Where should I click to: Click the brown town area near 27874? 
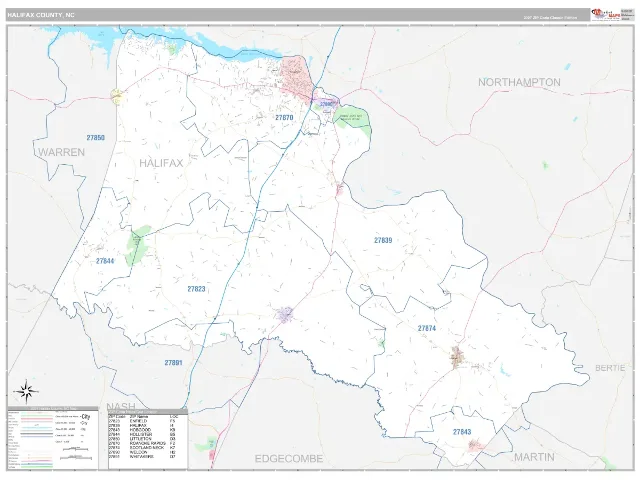click(456, 357)
